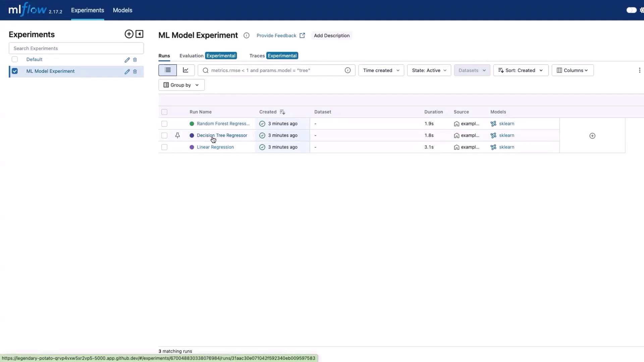
Task: Open the Group by dropdown
Action: pos(181,85)
